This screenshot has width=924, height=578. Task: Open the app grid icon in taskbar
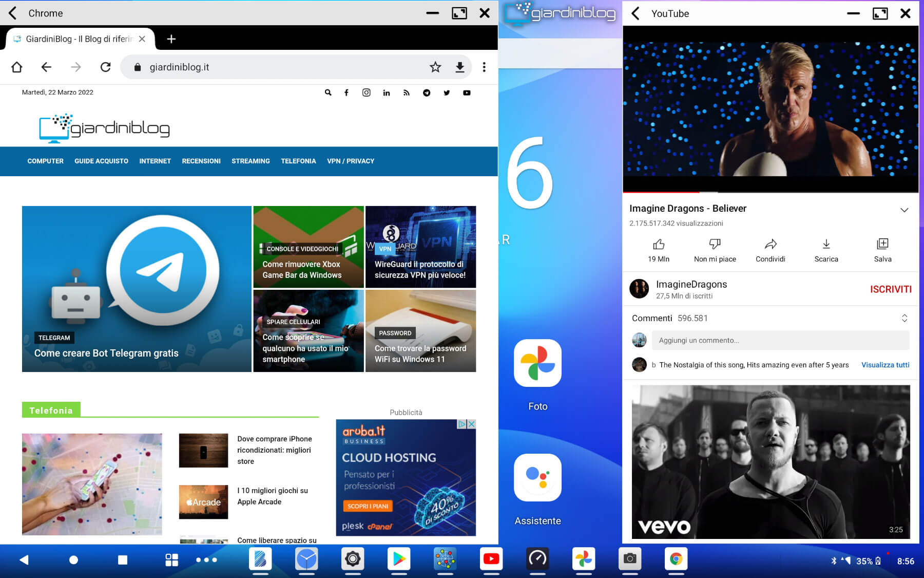[172, 560]
